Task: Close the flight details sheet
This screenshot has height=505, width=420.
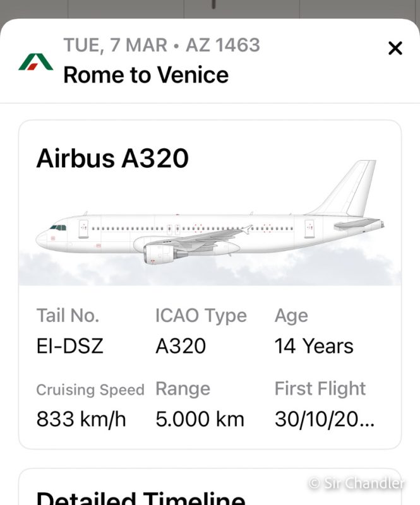Action: [x=395, y=49]
